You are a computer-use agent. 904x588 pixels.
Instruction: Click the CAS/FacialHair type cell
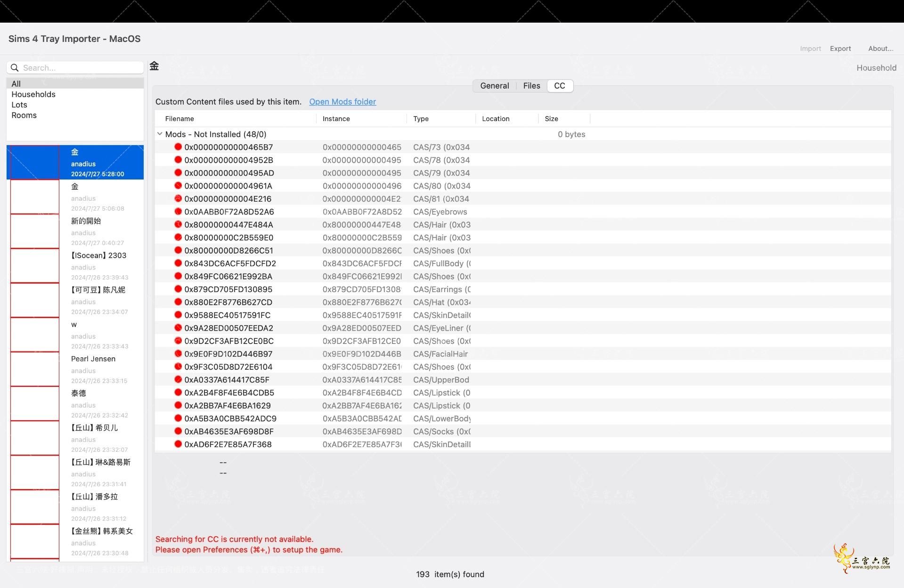pos(440,354)
